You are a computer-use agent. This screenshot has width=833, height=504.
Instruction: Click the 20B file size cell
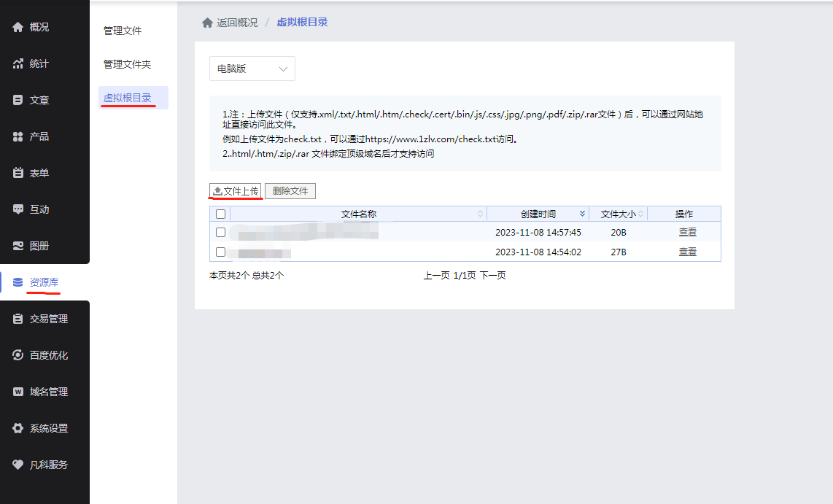coord(619,232)
